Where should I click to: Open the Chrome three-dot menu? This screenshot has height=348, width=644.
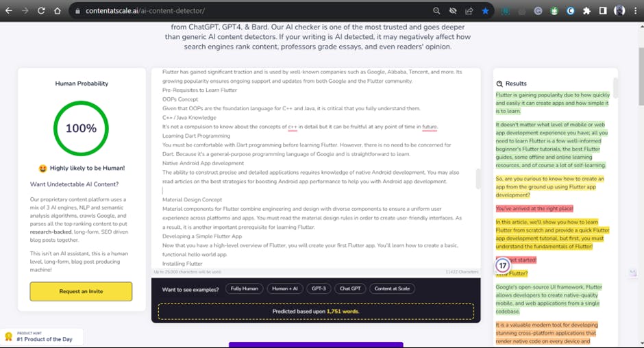(635, 11)
